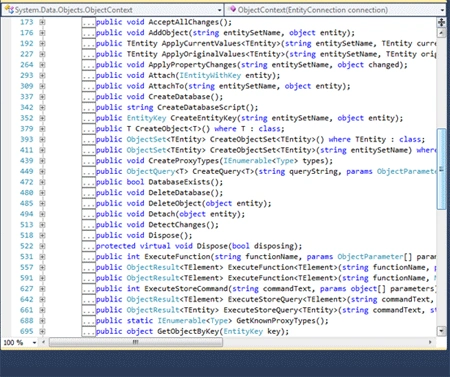Screen dimensions: 450x377
Task: Click the horizontal scrollbar thumb
Action: [136, 342]
